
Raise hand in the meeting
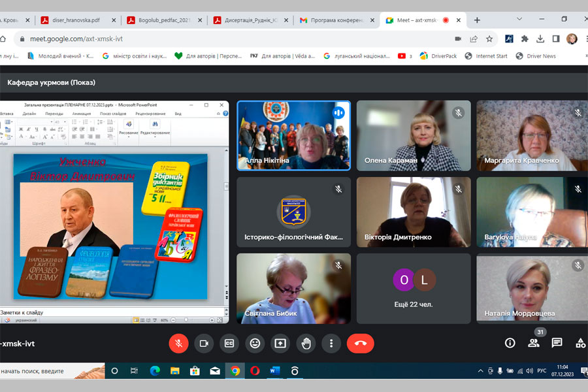tap(306, 343)
